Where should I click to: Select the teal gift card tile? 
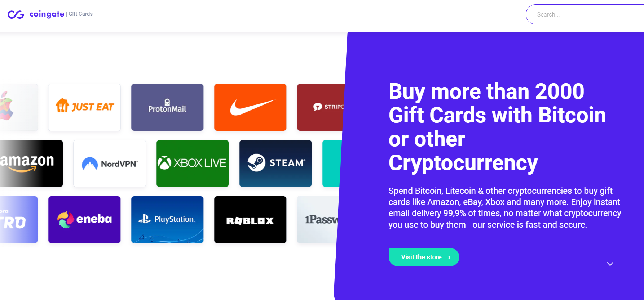332,164
